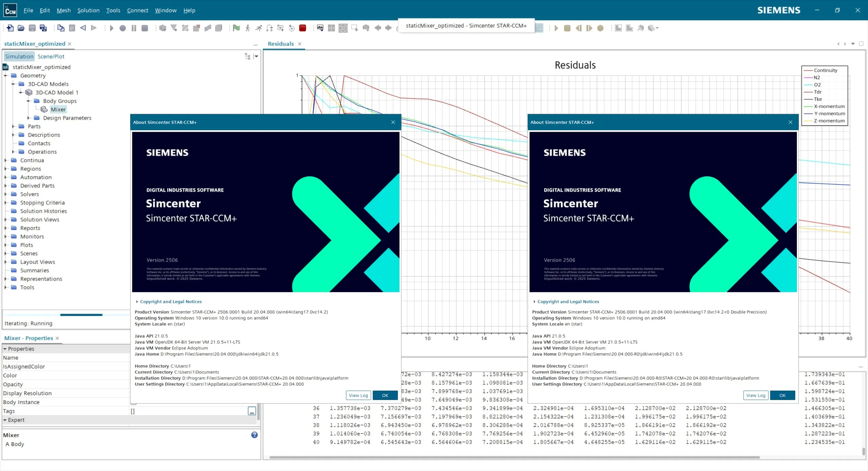Collapse the Expert section in properties

point(5,420)
